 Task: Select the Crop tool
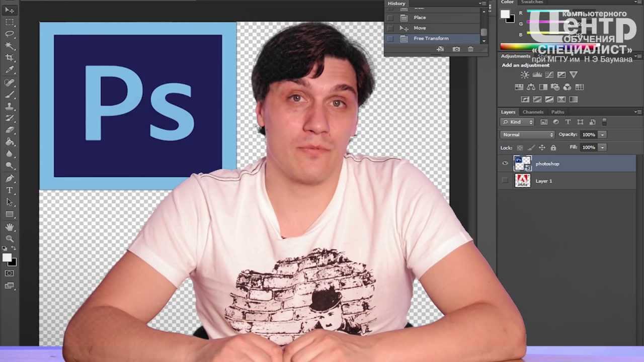(10, 58)
